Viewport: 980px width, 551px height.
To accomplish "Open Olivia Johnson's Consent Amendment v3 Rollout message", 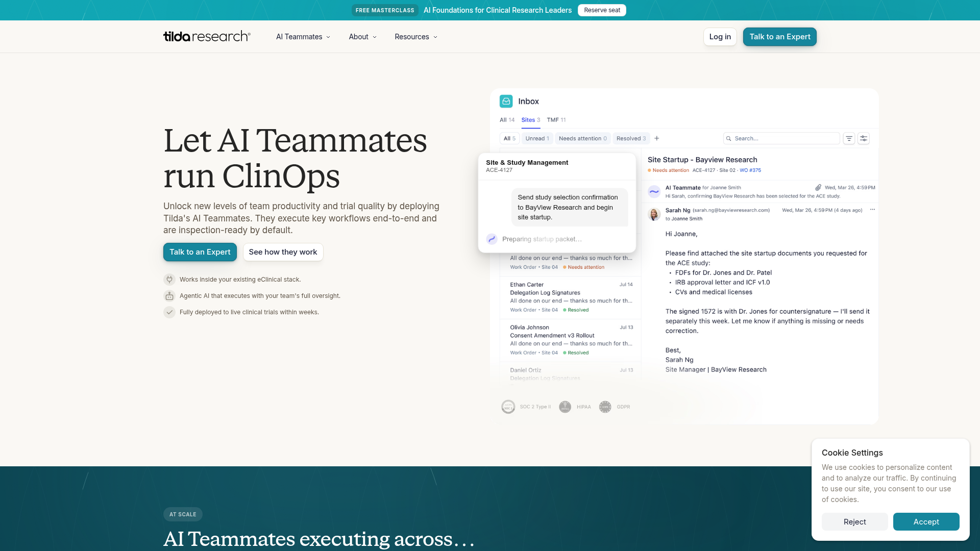I will point(571,340).
